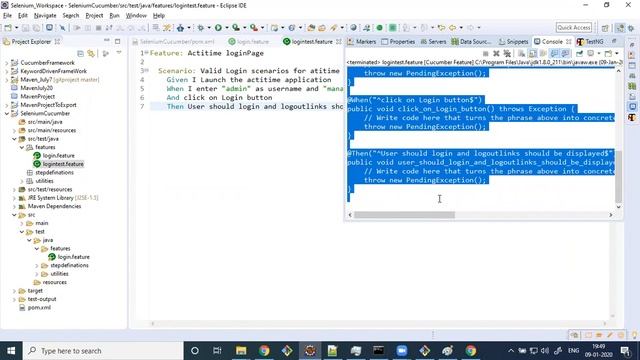Close the logintest.feature editor tab

pos(338,42)
